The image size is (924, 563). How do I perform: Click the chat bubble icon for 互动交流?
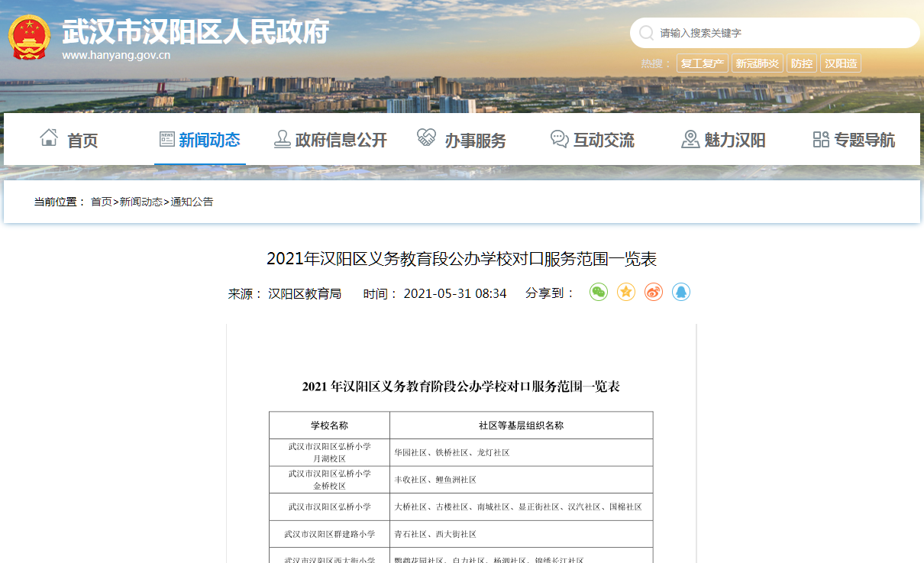[x=558, y=138]
